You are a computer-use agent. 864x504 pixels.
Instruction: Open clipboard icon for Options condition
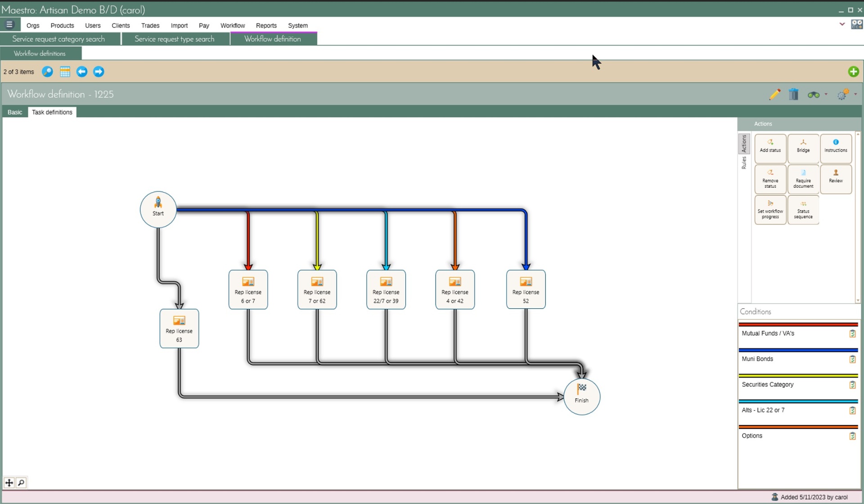[x=852, y=436]
